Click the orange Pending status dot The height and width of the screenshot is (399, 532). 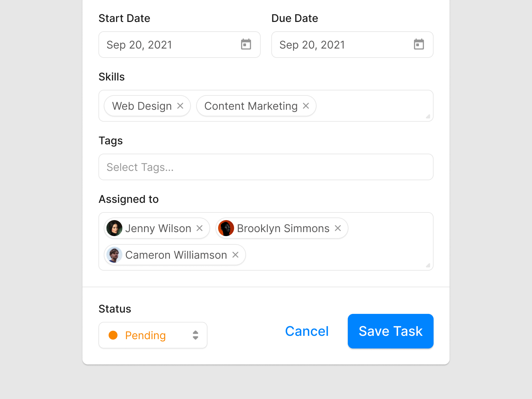point(113,335)
